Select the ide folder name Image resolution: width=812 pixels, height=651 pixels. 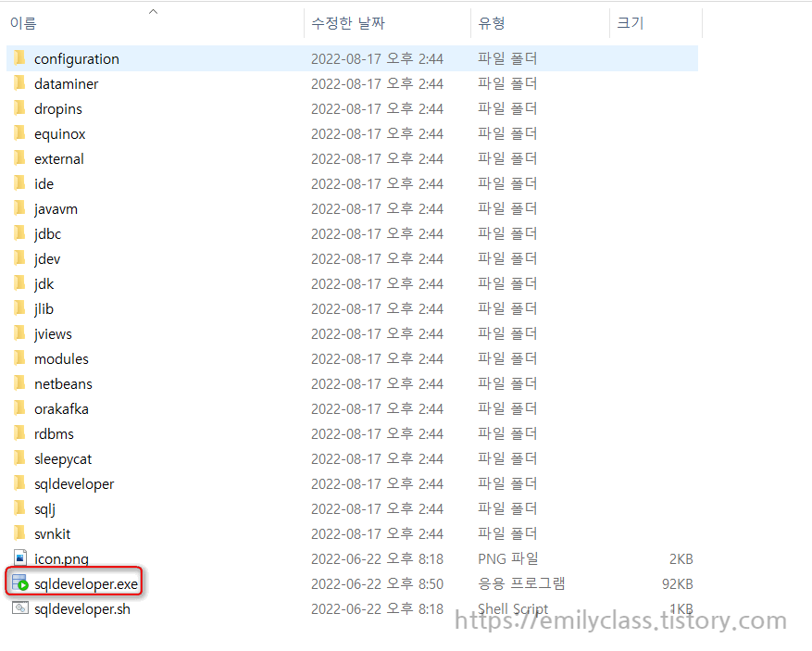click(44, 184)
